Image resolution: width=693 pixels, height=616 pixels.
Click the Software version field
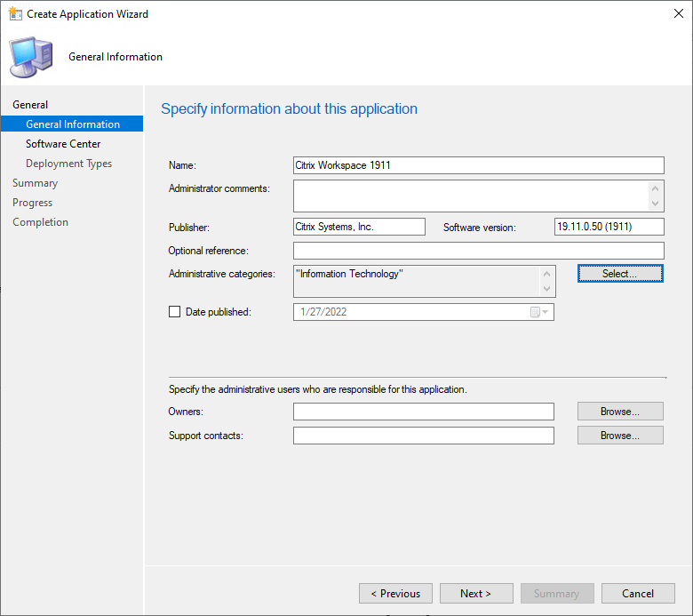pos(609,227)
